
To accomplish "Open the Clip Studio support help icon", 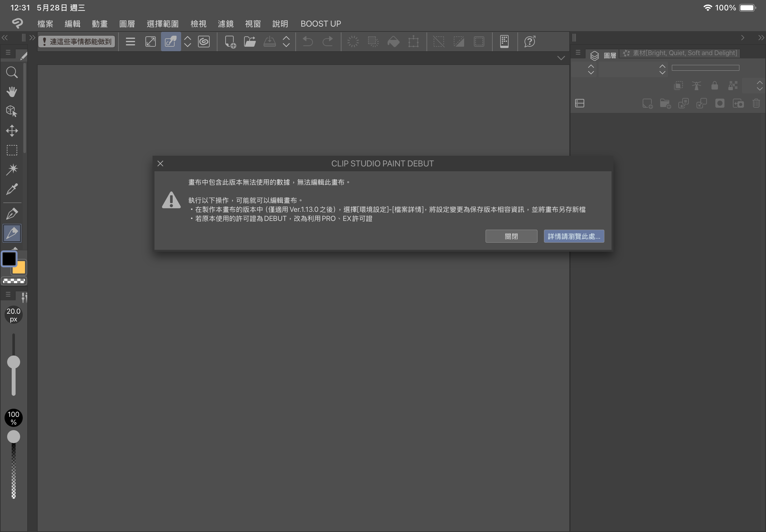I will (x=530, y=42).
